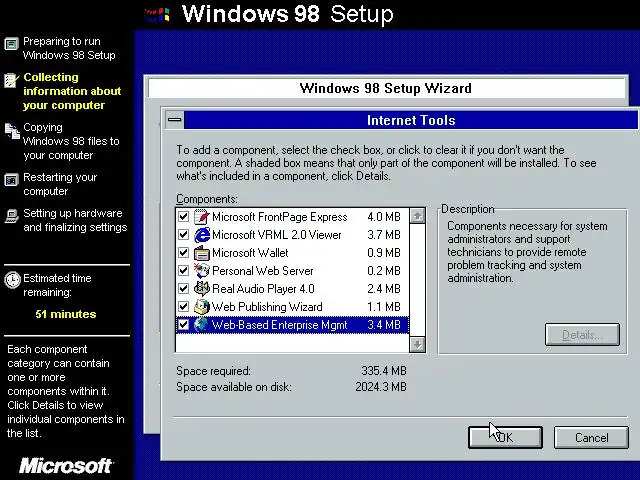Select the Microsoft FrontPage Express row text
Image resolution: width=640 pixels, height=480 pixels.
tap(280, 217)
